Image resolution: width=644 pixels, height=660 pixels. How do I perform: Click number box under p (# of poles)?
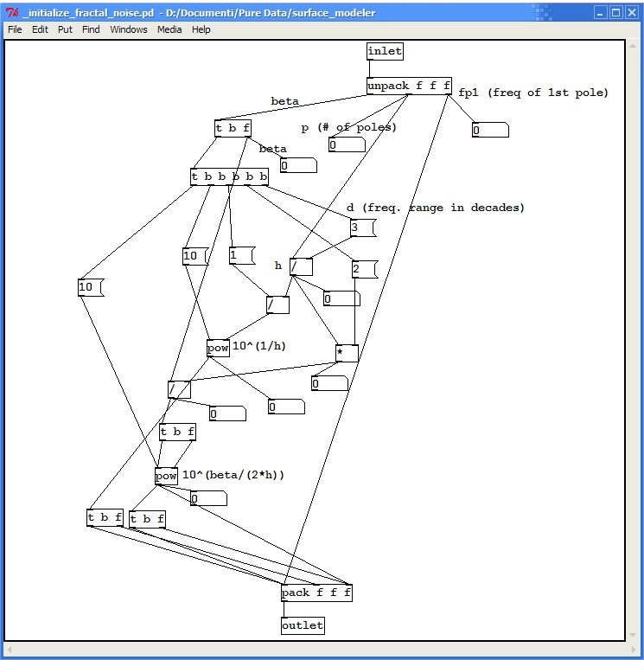click(x=347, y=144)
